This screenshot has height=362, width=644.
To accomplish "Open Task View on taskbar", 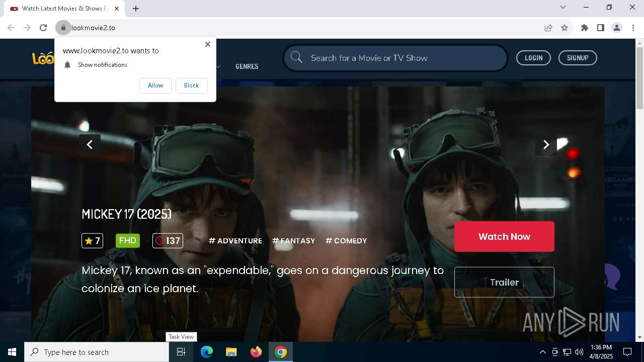I will [x=181, y=352].
